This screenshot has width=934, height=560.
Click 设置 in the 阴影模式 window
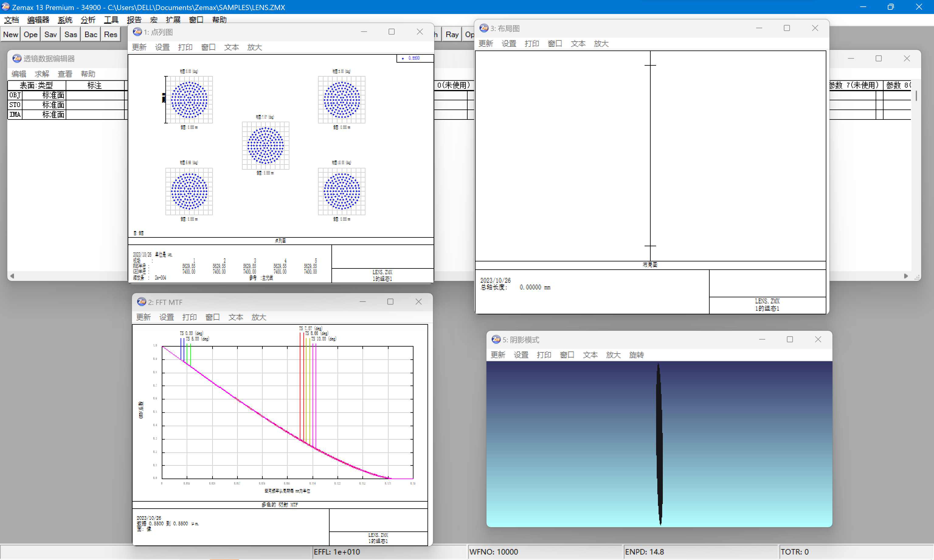click(x=521, y=355)
